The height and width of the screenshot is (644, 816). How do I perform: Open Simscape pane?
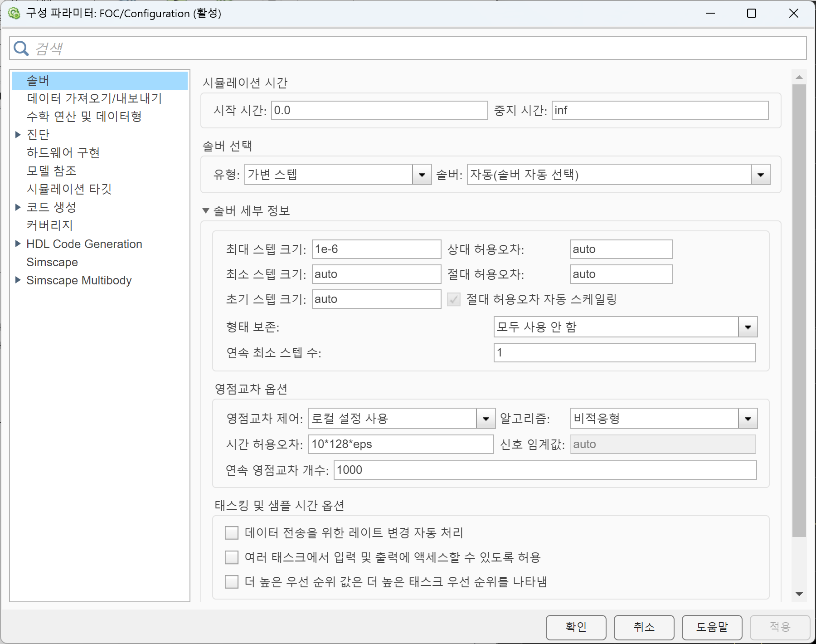click(52, 262)
